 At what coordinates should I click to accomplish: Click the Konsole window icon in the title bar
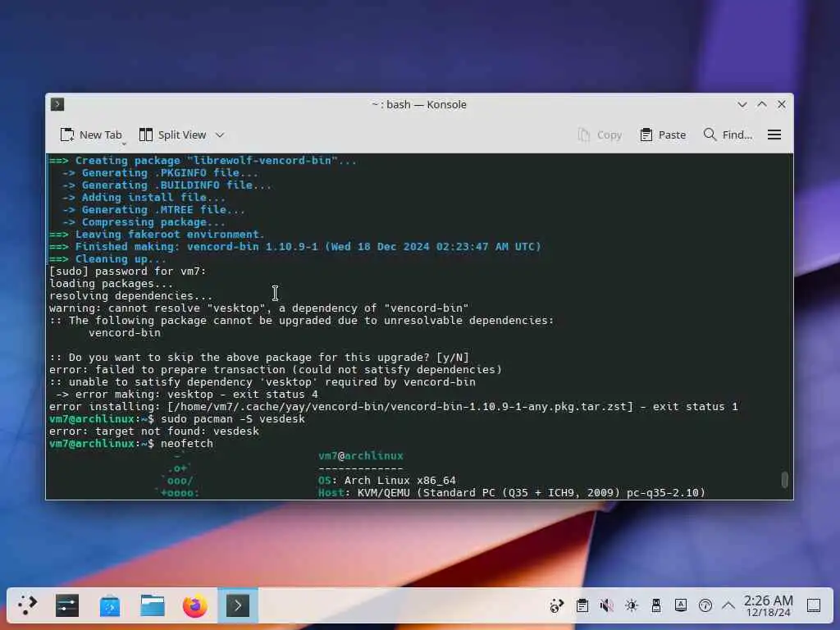pos(57,104)
